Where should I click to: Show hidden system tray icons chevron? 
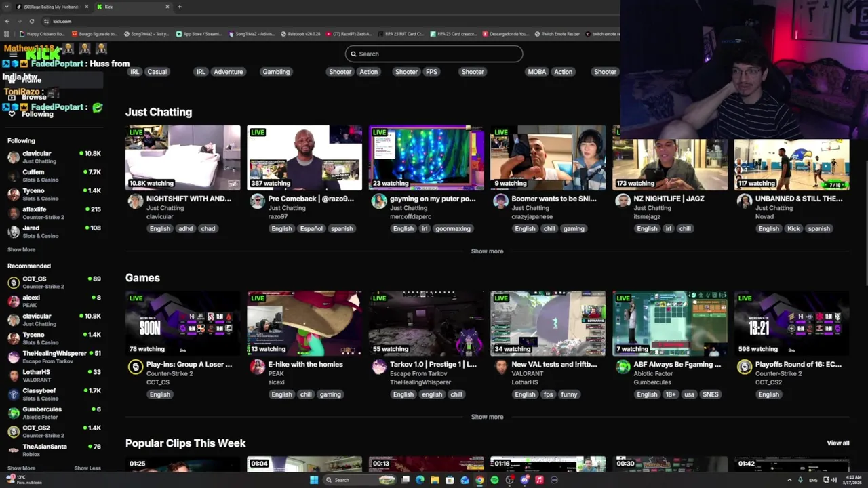tap(789, 480)
